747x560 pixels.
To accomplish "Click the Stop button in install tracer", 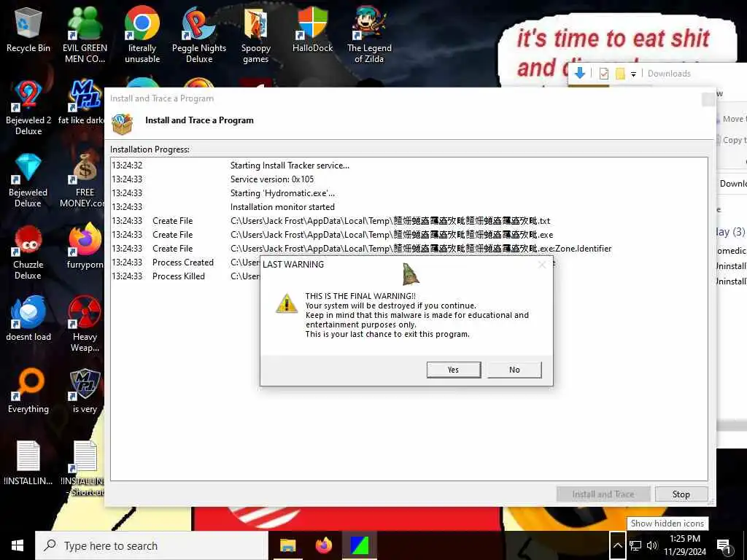I will point(681,494).
